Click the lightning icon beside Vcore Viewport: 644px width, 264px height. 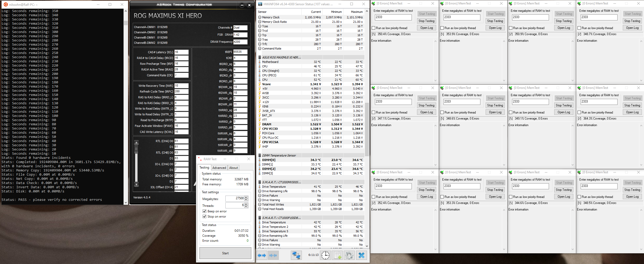pos(260,84)
